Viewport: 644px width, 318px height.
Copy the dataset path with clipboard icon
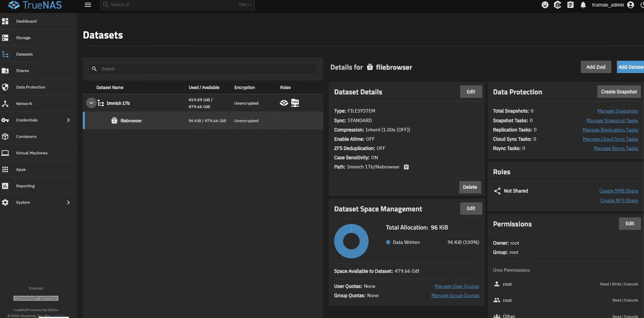point(406,167)
